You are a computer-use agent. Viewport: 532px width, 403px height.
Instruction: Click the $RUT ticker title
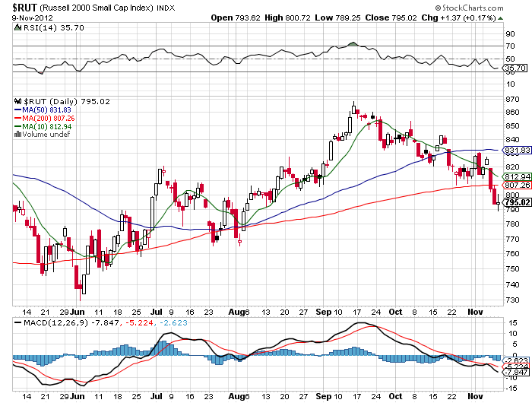click(x=24, y=8)
